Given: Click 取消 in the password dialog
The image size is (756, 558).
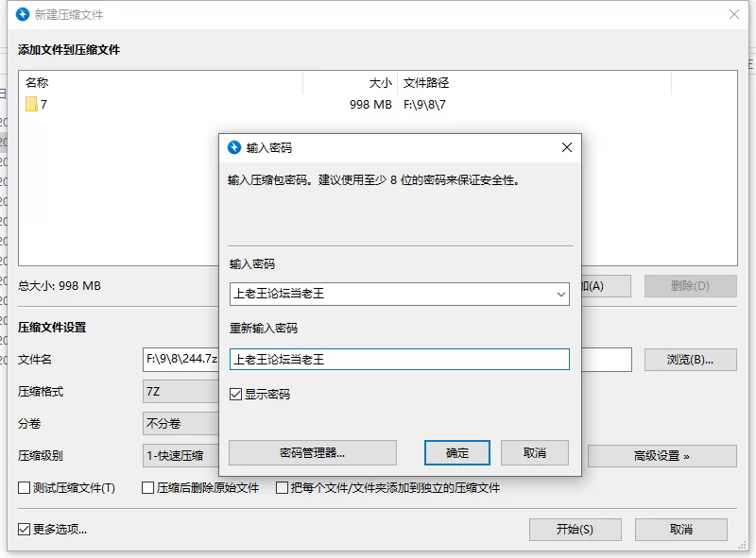Looking at the screenshot, I should pos(535,453).
